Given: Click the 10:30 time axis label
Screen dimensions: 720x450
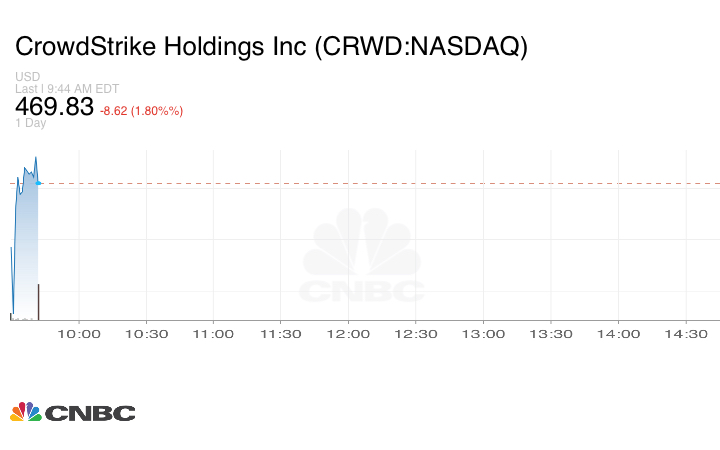Looking at the screenshot, I should click(x=147, y=334).
